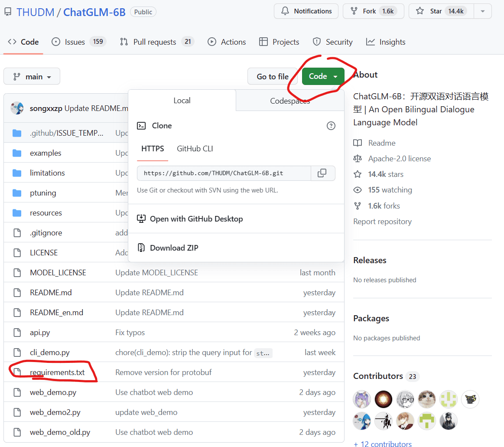Click the Go to file button
This screenshot has width=504, height=447.
point(273,76)
